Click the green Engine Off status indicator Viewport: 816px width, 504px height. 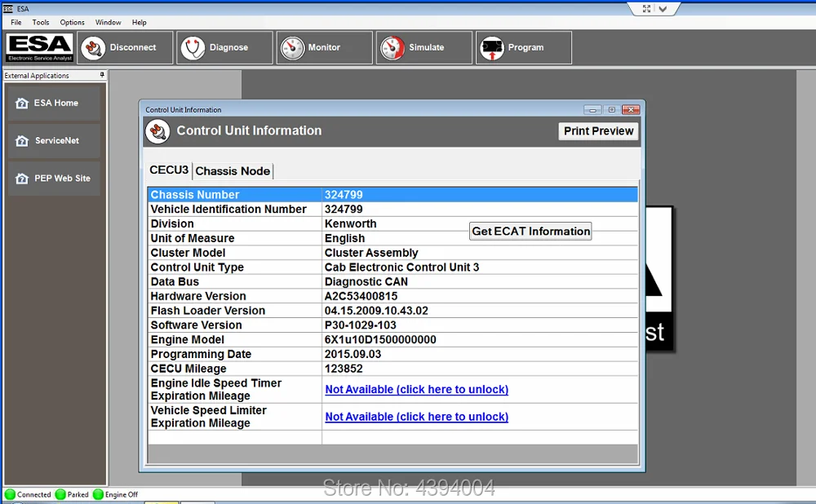pyautogui.click(x=98, y=494)
